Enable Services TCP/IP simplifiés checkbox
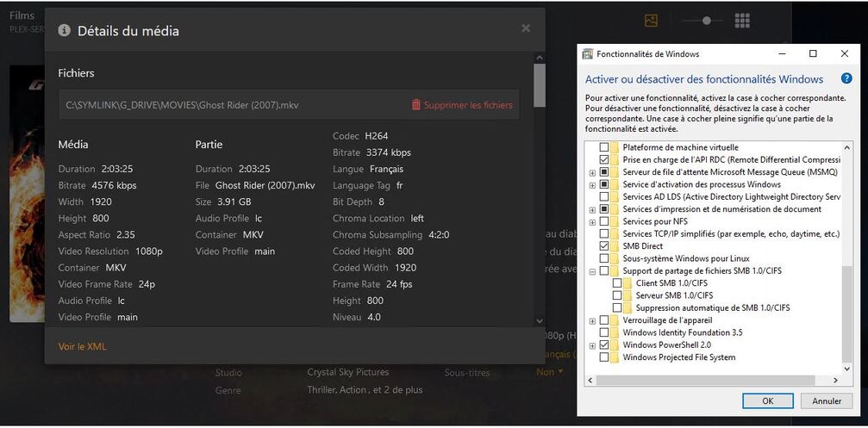The image size is (868, 428). coord(604,233)
